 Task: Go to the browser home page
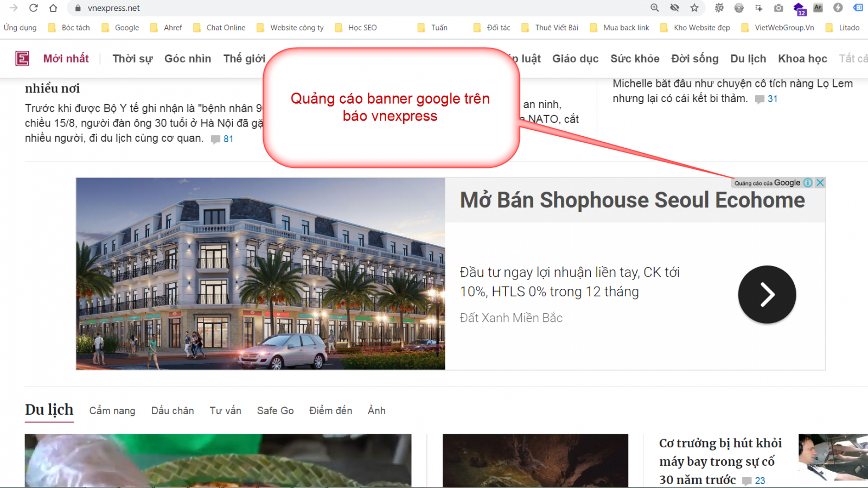tap(53, 8)
